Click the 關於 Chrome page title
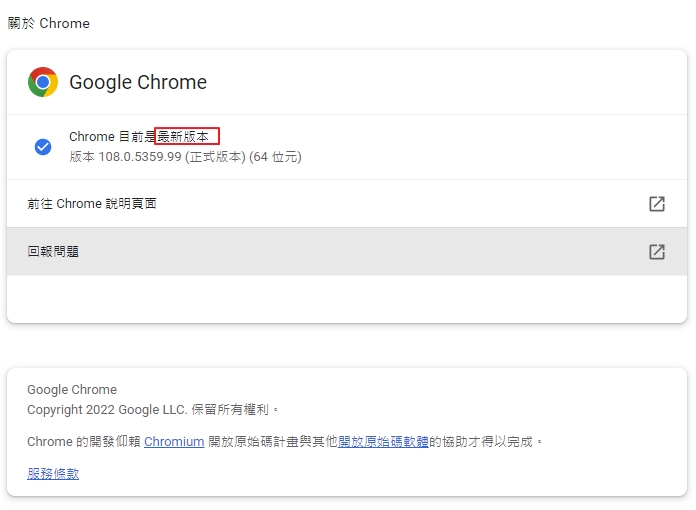This screenshot has width=696, height=510. click(x=49, y=23)
